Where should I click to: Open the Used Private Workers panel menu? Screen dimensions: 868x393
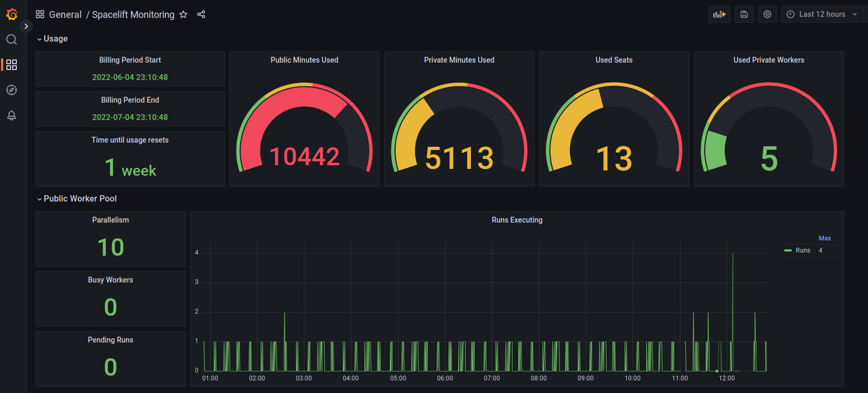(x=769, y=60)
